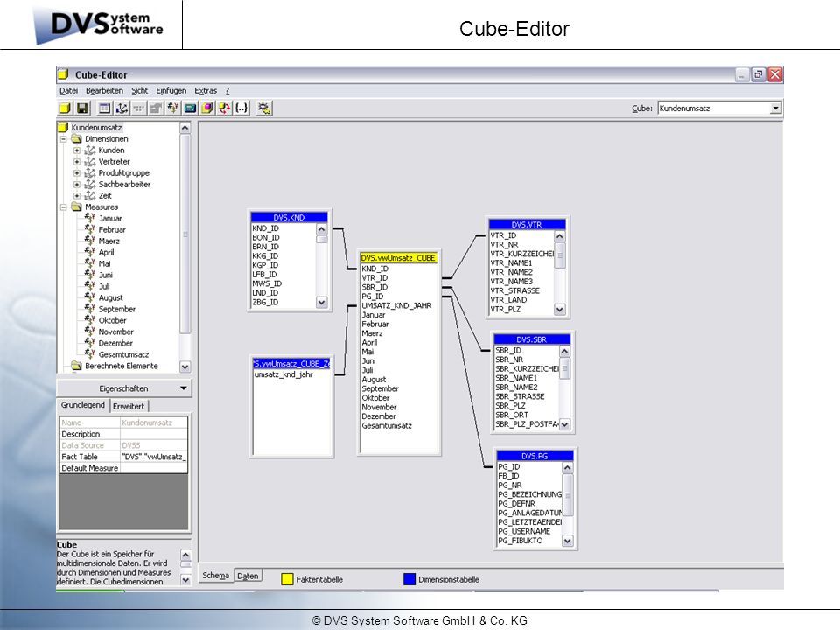This screenshot has width=840, height=630.
Task: Click the measure icon beside Januar in tree
Action: click(x=90, y=218)
